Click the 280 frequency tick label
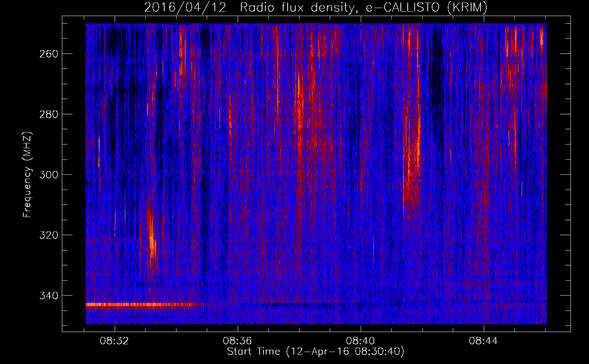This screenshot has height=364, width=589. point(48,114)
